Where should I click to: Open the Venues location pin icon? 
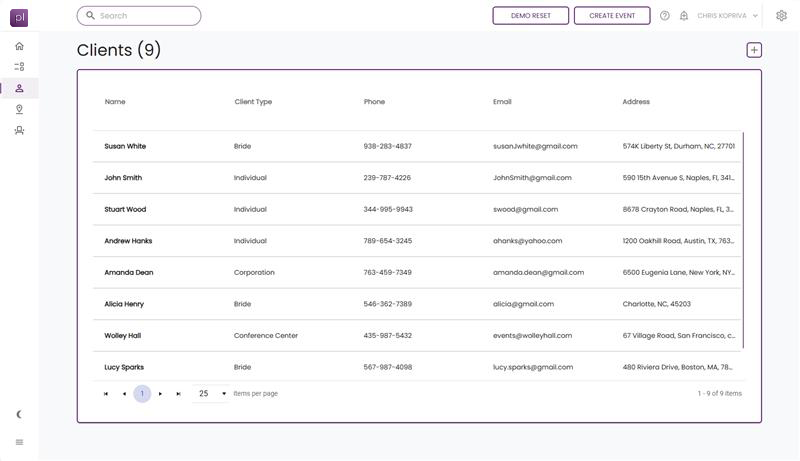19,109
